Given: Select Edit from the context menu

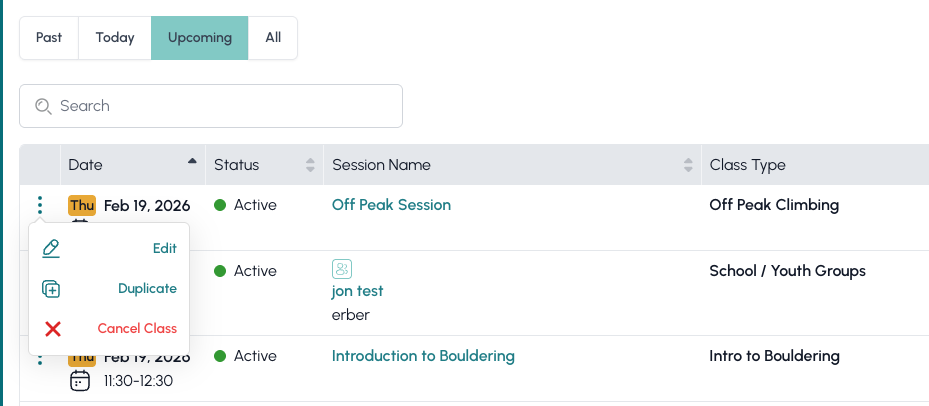Looking at the screenshot, I should click(x=164, y=249).
